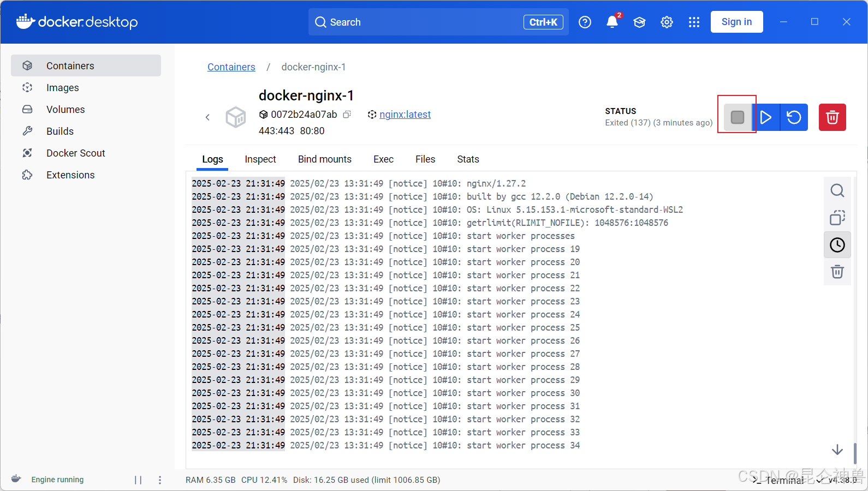Switch to the Bind mounts tab
868x491 pixels.
tap(325, 159)
